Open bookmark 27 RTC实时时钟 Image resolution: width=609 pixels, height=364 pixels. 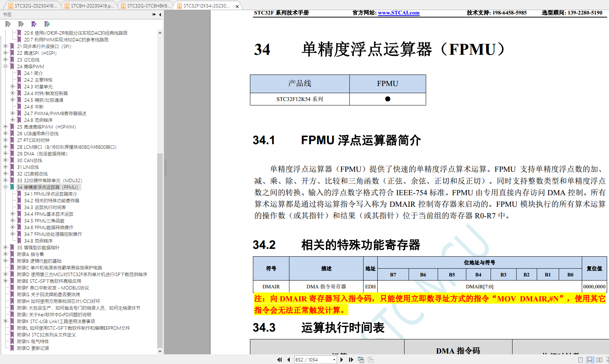pyautogui.click(x=33, y=140)
